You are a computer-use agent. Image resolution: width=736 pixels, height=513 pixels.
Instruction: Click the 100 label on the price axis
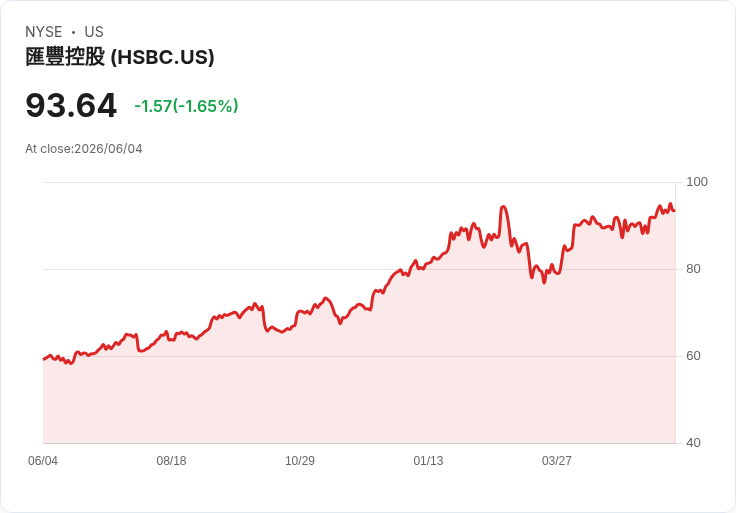[697, 182]
